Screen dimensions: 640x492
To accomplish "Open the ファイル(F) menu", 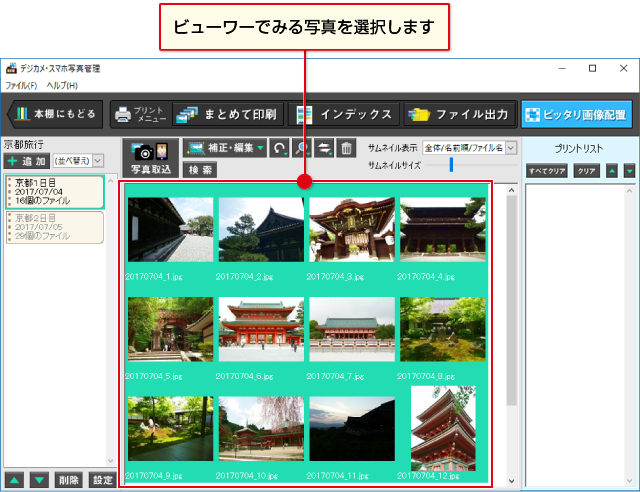I will coord(21,86).
